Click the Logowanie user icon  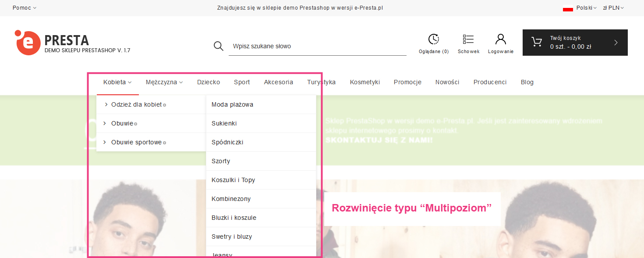(500, 39)
